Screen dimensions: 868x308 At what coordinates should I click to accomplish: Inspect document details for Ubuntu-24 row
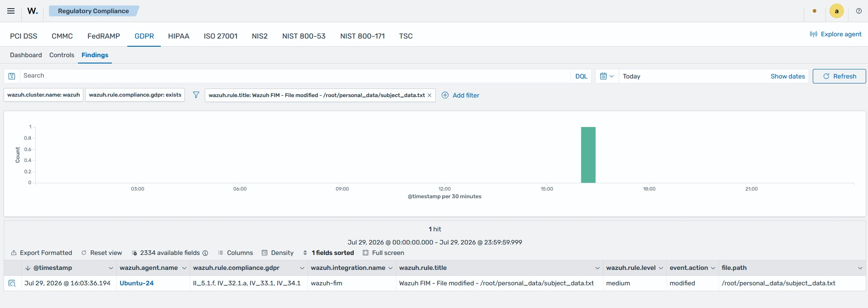coord(12,284)
